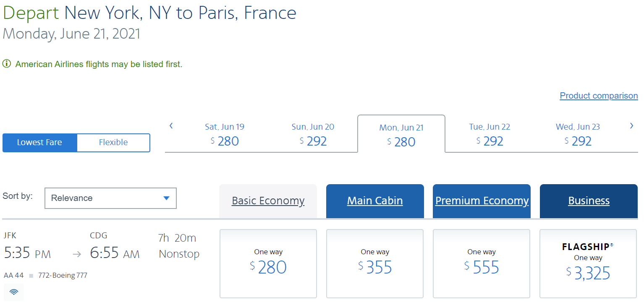Image resolution: width=644 pixels, height=305 pixels.
Task: Switch to Lowest Fare option
Action: tap(39, 143)
